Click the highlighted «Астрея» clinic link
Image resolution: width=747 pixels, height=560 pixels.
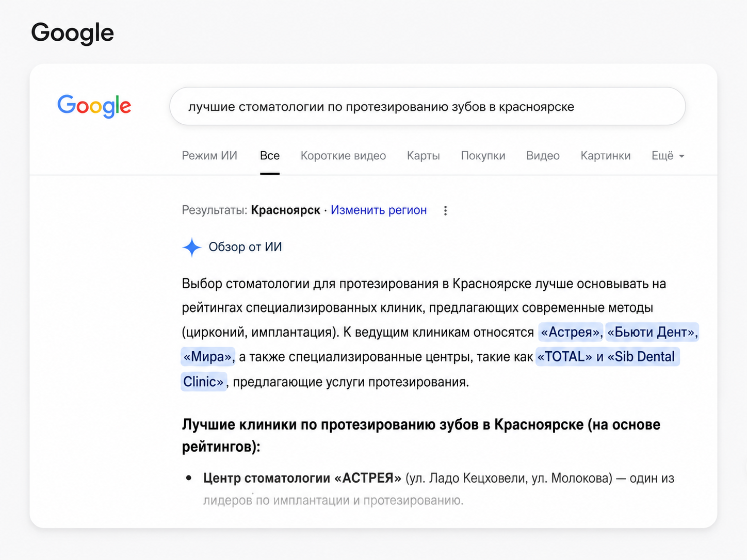click(571, 332)
